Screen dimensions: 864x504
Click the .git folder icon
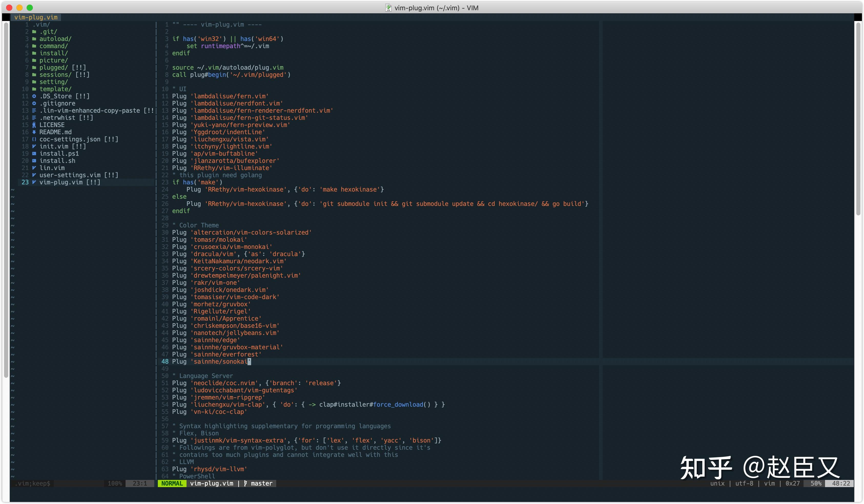tap(34, 32)
